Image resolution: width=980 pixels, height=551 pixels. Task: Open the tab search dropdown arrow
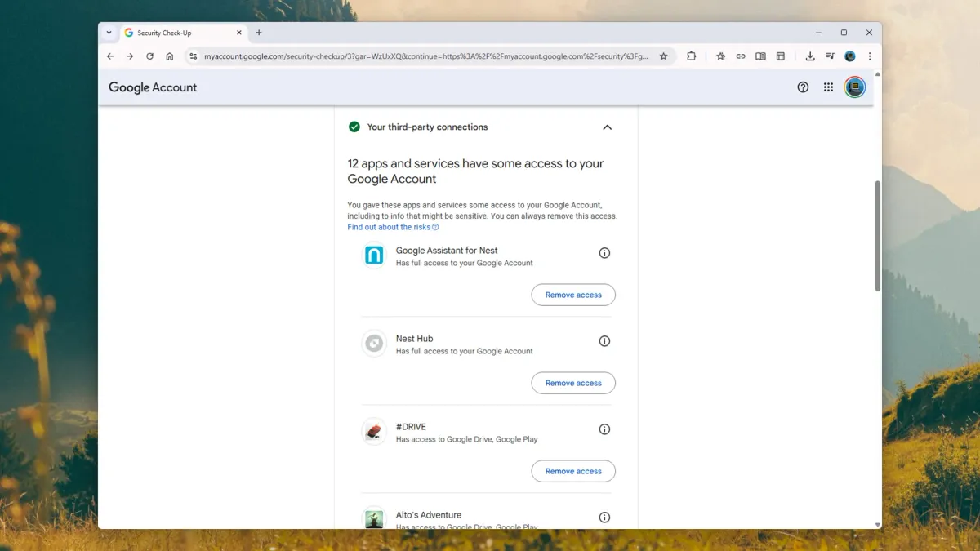point(109,33)
